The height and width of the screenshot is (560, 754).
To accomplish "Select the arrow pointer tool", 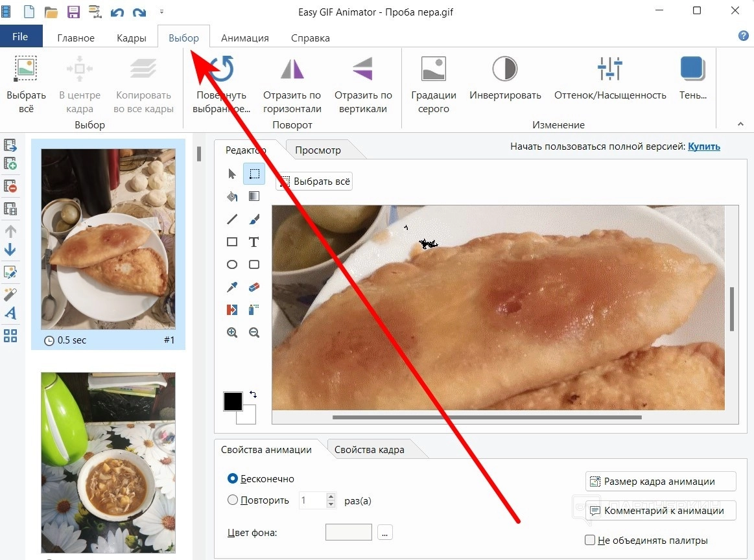I will pos(232,174).
